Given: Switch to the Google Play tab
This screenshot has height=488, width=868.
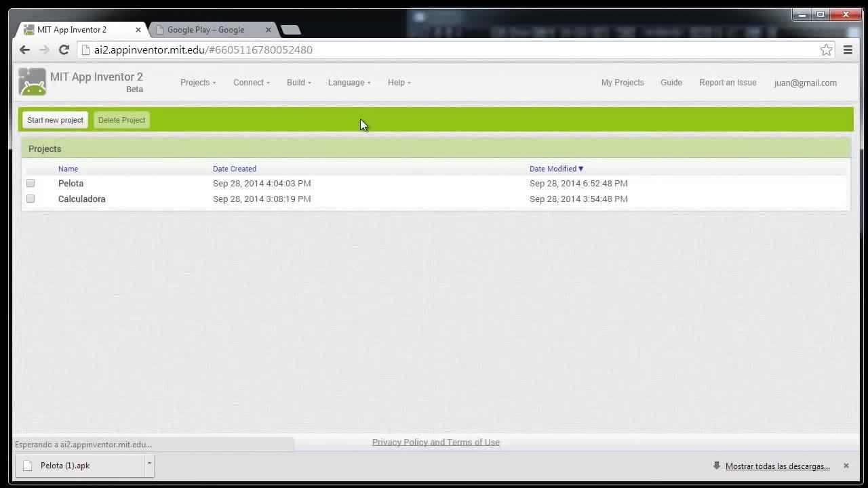Looking at the screenshot, I should (210, 30).
